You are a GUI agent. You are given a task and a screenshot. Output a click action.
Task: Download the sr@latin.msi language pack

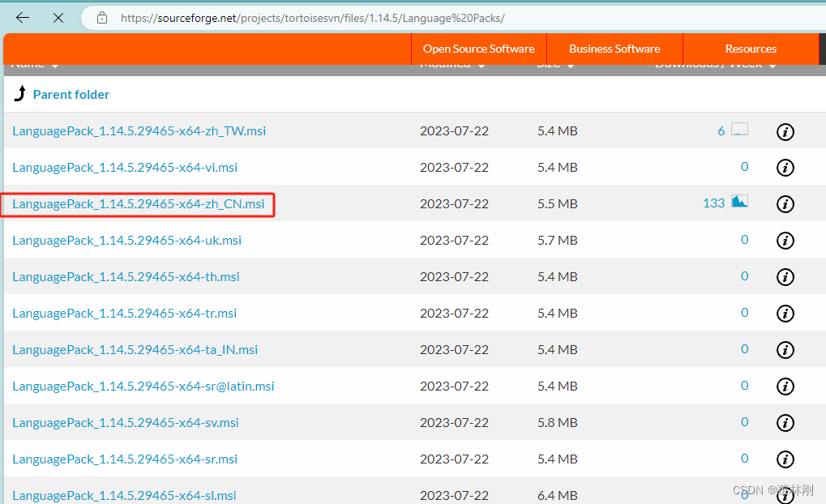pos(143,386)
